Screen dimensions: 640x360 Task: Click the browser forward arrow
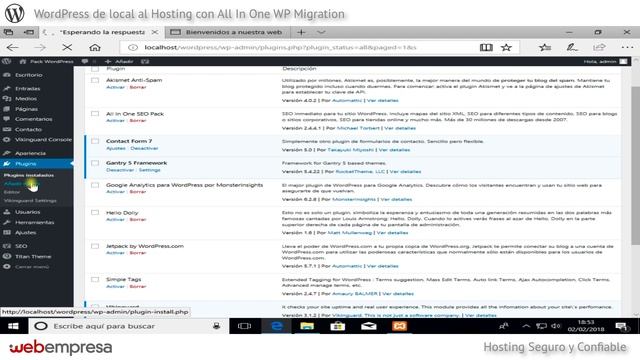click(40, 48)
